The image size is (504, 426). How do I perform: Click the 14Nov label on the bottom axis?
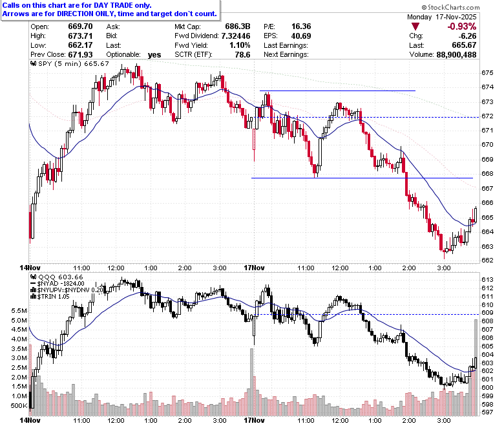(30, 421)
